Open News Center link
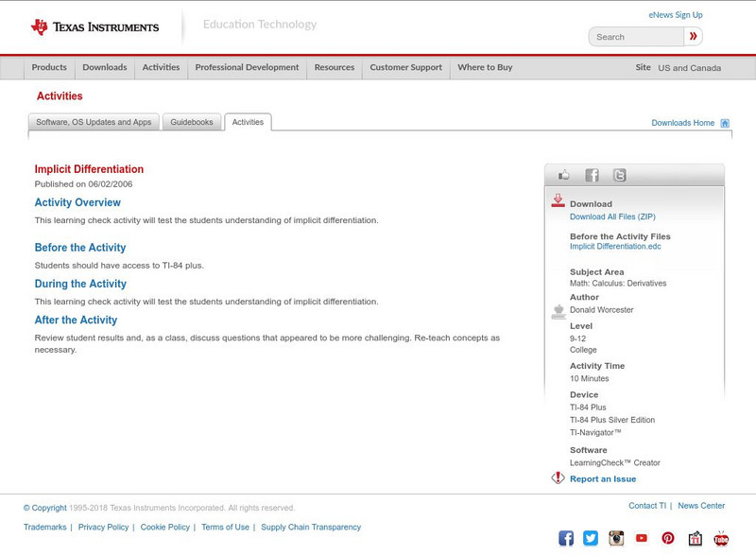The height and width of the screenshot is (555, 756). (701, 505)
